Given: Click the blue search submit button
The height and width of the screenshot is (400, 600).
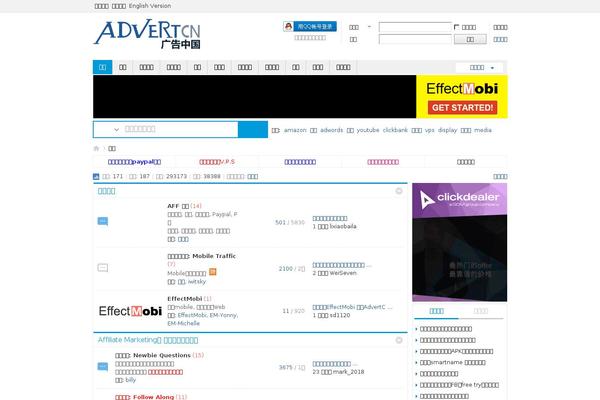Looking at the screenshot, I should (253, 129).
